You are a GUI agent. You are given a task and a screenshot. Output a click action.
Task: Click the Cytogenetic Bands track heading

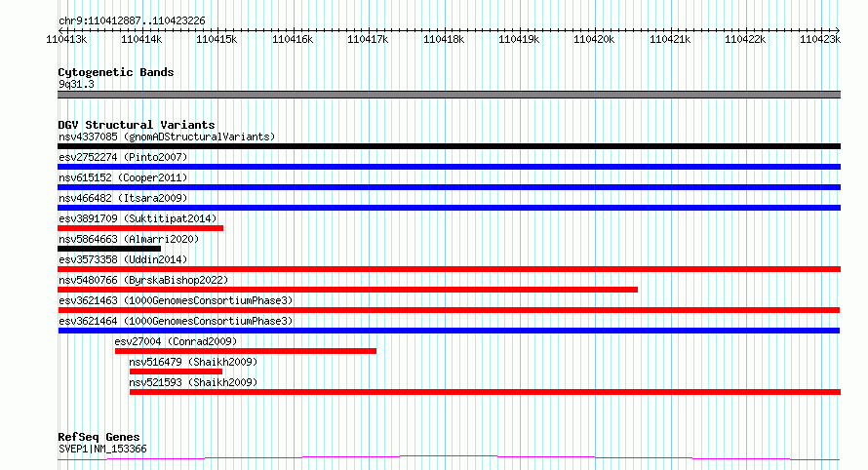coord(116,72)
